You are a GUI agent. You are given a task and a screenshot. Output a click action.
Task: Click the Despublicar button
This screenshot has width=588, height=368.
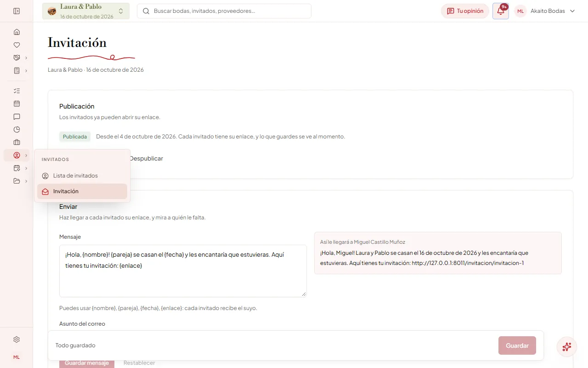(x=146, y=158)
